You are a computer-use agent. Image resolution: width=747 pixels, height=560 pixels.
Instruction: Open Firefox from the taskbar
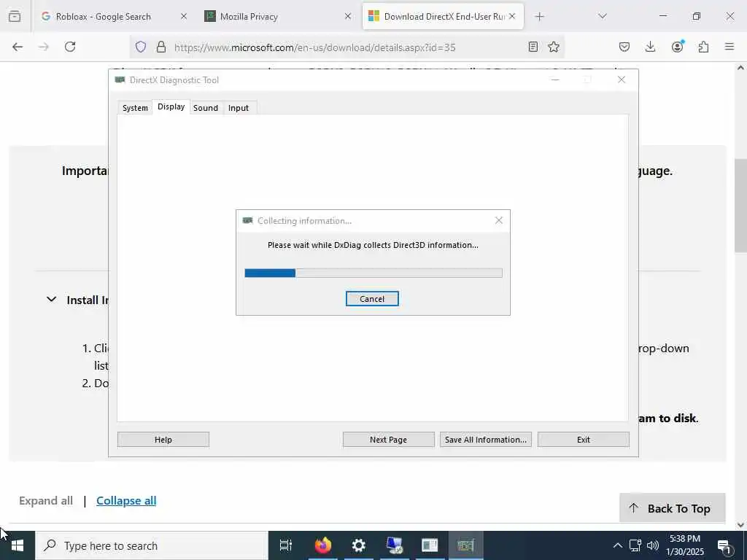[322, 545]
